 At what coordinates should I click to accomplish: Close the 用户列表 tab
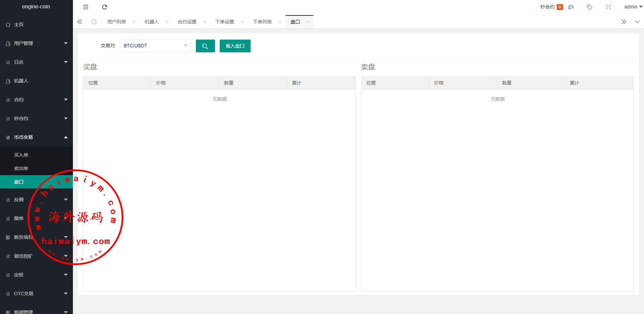point(134,22)
